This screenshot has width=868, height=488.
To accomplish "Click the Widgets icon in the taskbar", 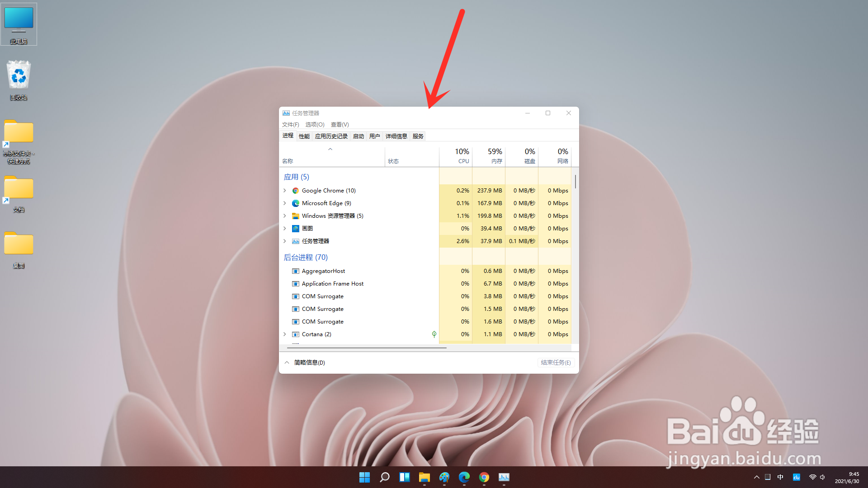I will click(x=404, y=477).
